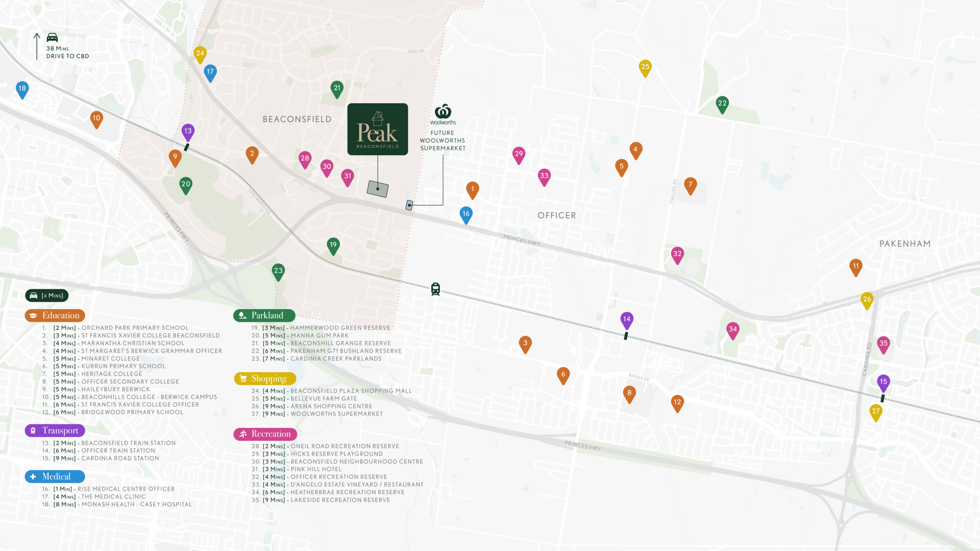Click the car icon above 38 Mins
Image resolution: width=980 pixels, height=551 pixels.
click(52, 37)
